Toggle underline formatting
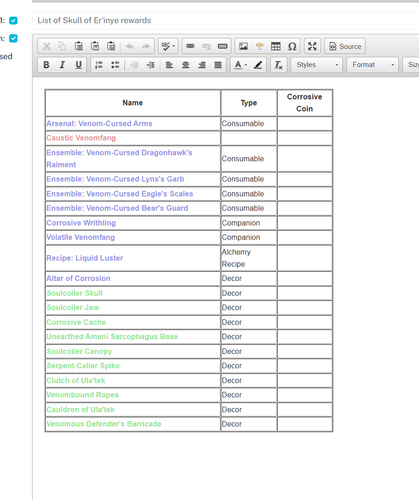Image resolution: width=419 pixels, height=500 pixels. (78, 65)
